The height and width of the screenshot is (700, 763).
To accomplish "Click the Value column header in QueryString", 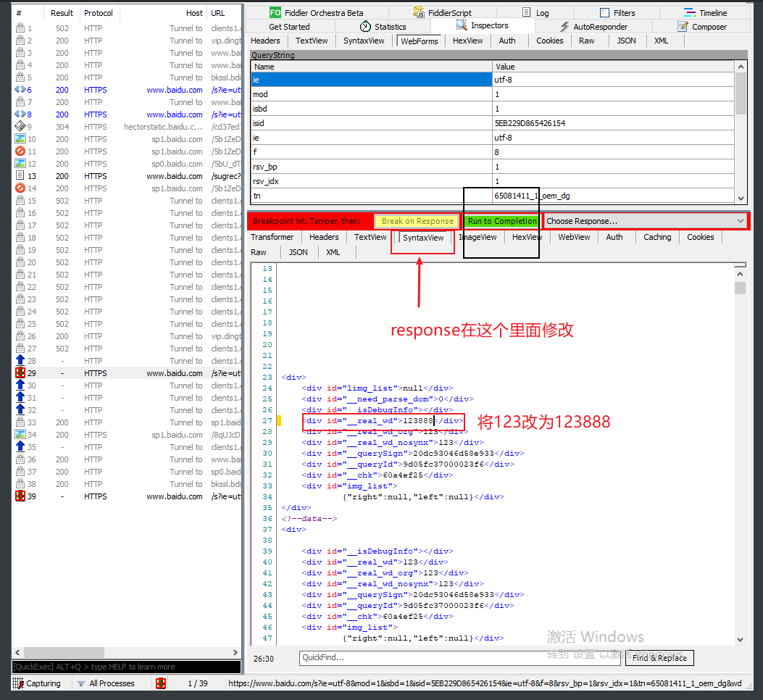I will (613, 67).
